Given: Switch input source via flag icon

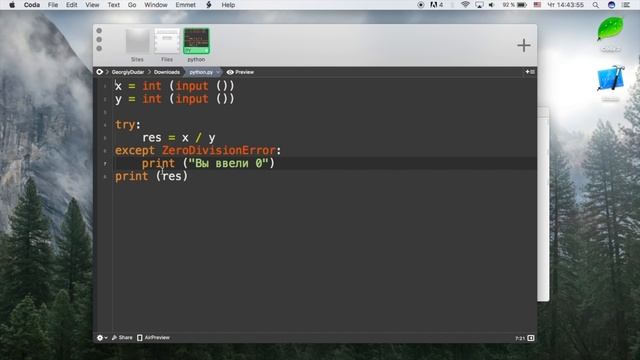Looking at the screenshot, I should tap(537, 5).
